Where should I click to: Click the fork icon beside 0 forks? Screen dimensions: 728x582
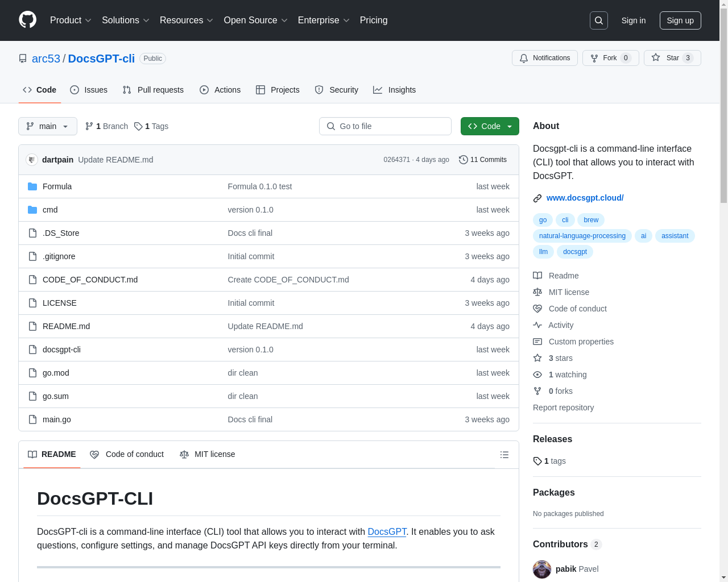[537, 391]
